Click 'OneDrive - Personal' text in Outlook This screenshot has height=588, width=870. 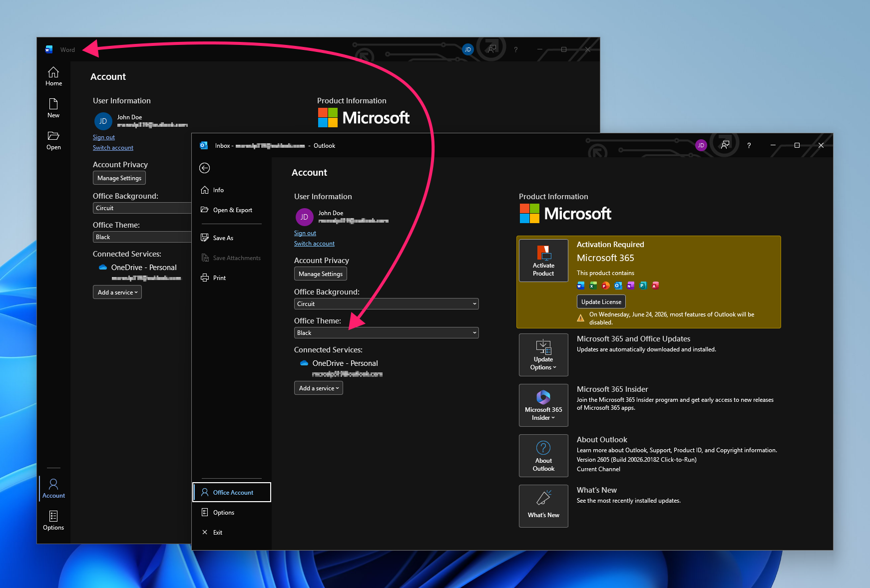click(345, 363)
